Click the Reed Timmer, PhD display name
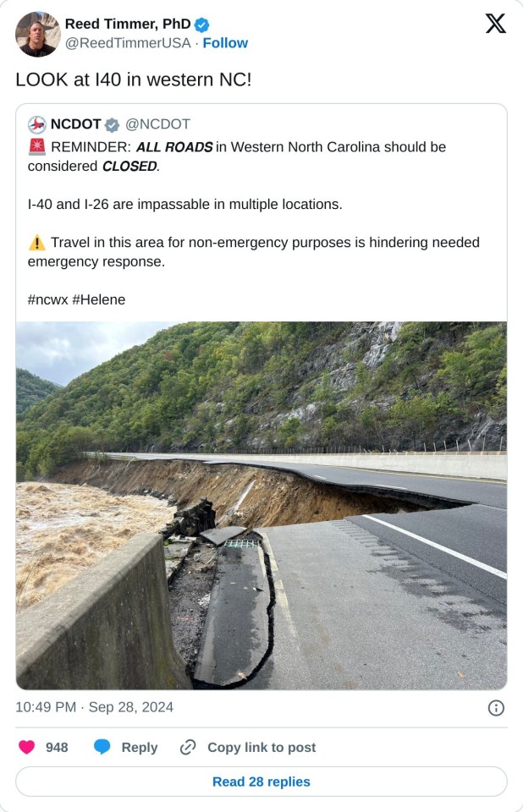The height and width of the screenshot is (812, 523). 128,24
